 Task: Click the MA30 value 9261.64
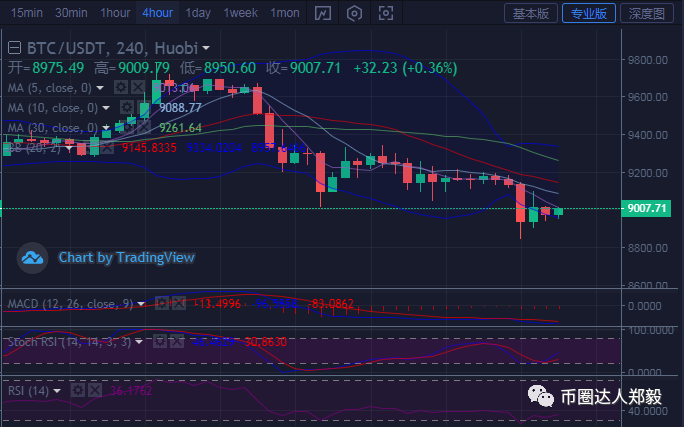(180, 127)
